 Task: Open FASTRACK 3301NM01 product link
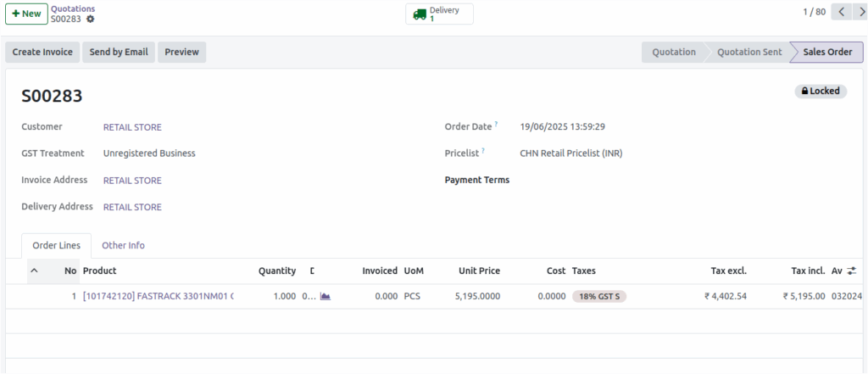click(x=159, y=297)
